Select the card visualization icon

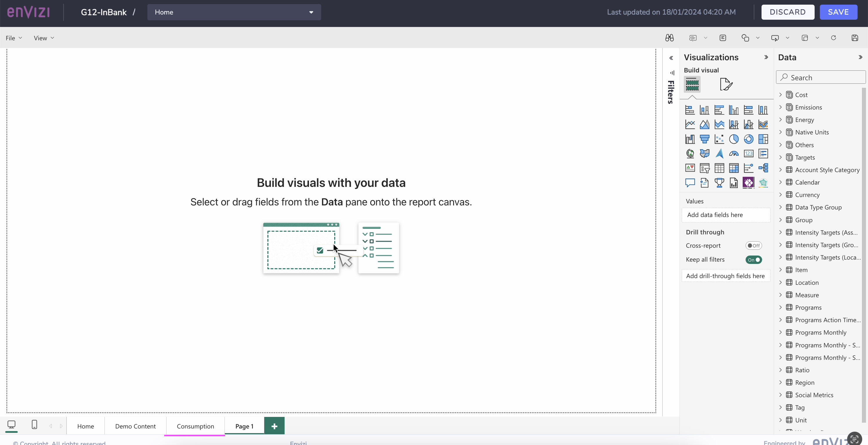(x=748, y=154)
